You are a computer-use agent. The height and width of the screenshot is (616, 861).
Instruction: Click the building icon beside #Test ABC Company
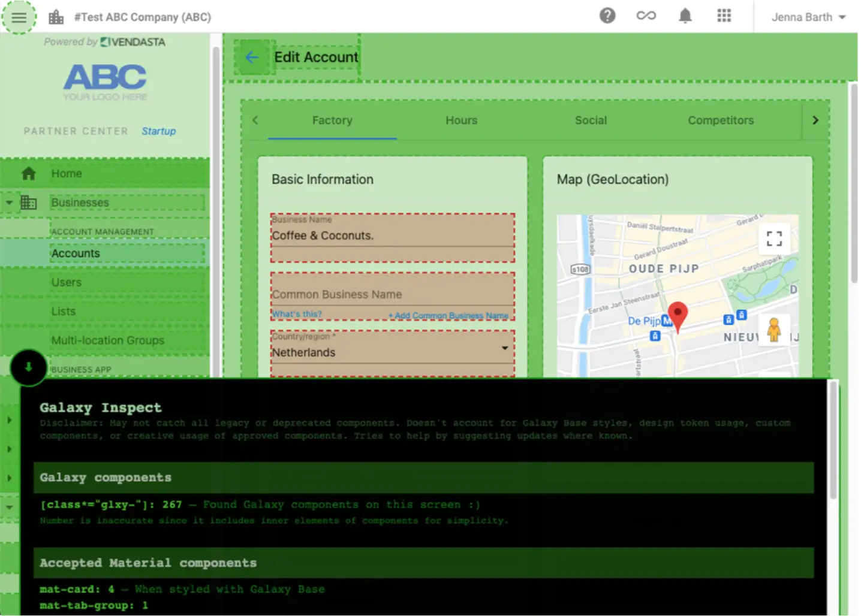tap(56, 17)
